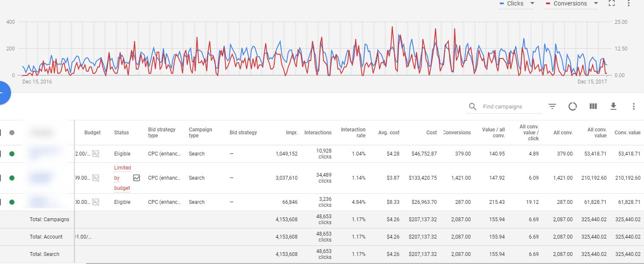
Task: Open the modify columns icon
Action: 593,106
